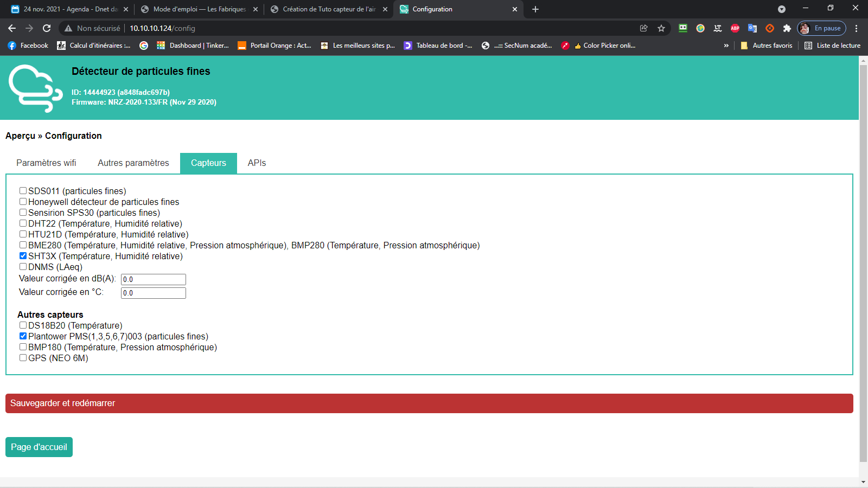Tick the Honeywell détecteur de particules checkbox
The width and height of the screenshot is (868, 488).
pyautogui.click(x=23, y=202)
